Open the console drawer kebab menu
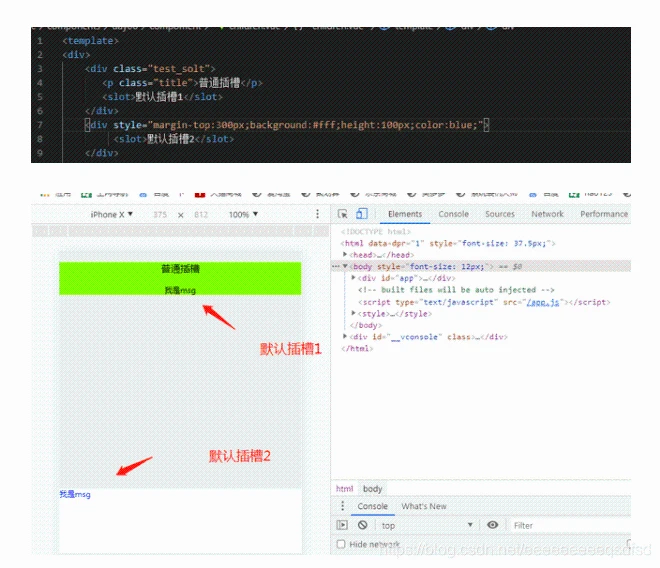This screenshot has width=660, height=568. 343,506
